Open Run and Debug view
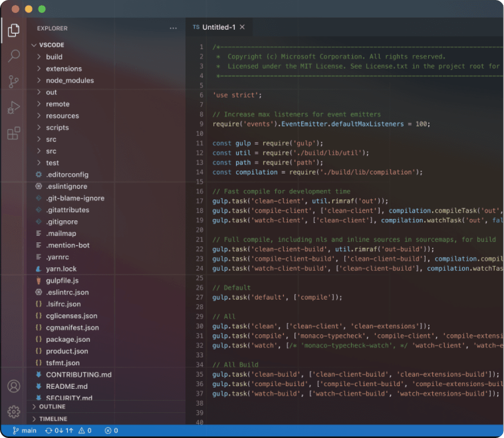 coord(13,107)
